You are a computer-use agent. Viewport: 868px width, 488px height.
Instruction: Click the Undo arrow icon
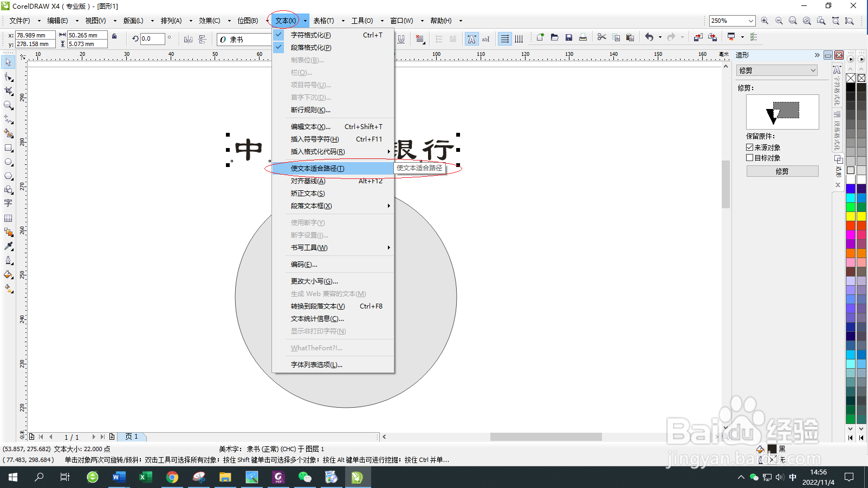click(649, 37)
